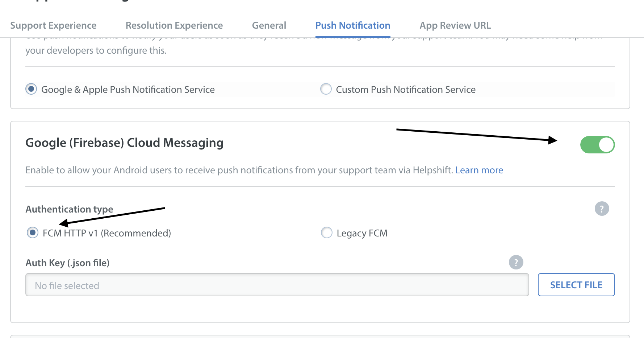Select FCM HTTP v1 (Recommended) authentication
This screenshot has height=338, width=644.
pos(33,233)
